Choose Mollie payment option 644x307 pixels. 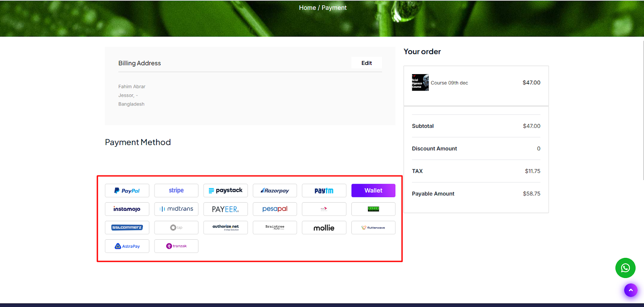click(x=324, y=228)
